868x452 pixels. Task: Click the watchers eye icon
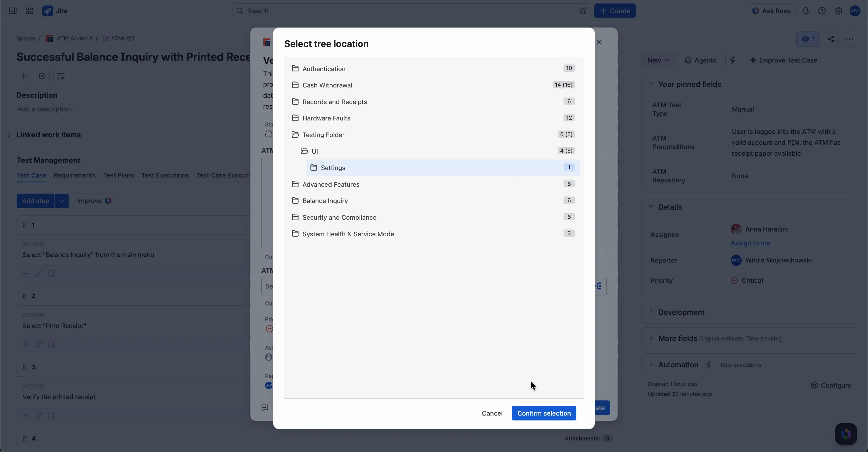808,39
